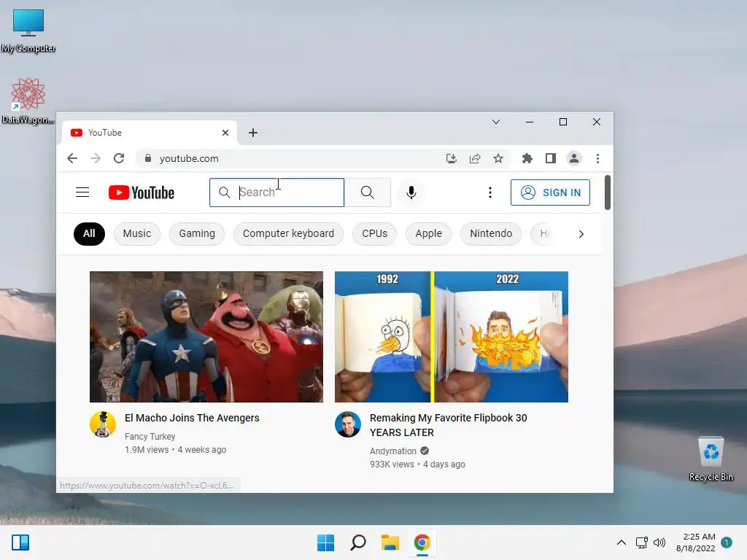Select the Apple filter chip

(x=428, y=234)
